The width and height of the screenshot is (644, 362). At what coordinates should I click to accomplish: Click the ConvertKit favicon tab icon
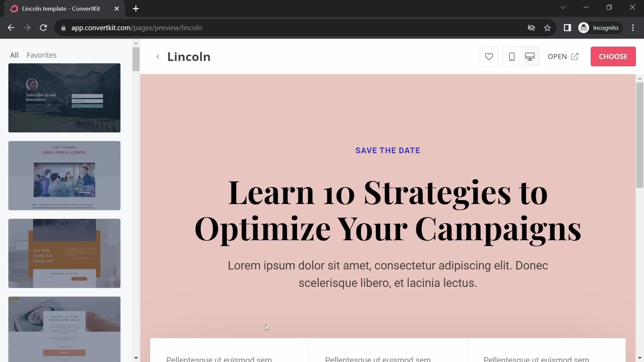15,8
